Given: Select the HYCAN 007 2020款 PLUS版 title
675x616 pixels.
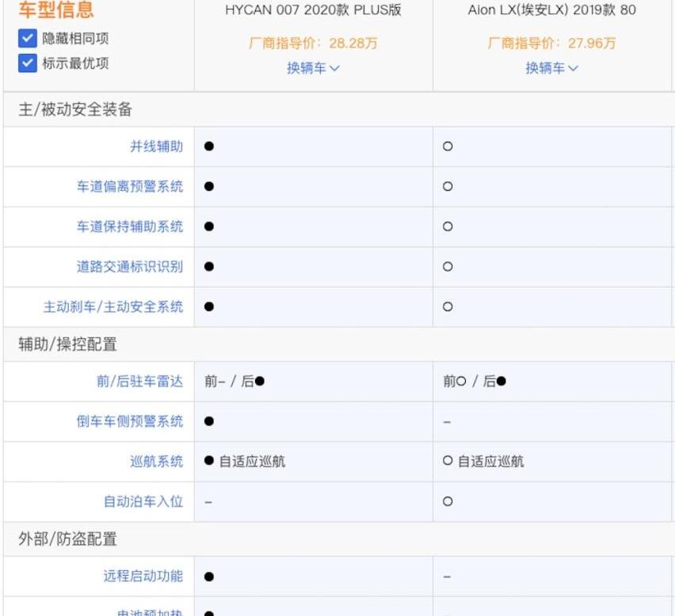Looking at the screenshot, I should click(x=314, y=10).
